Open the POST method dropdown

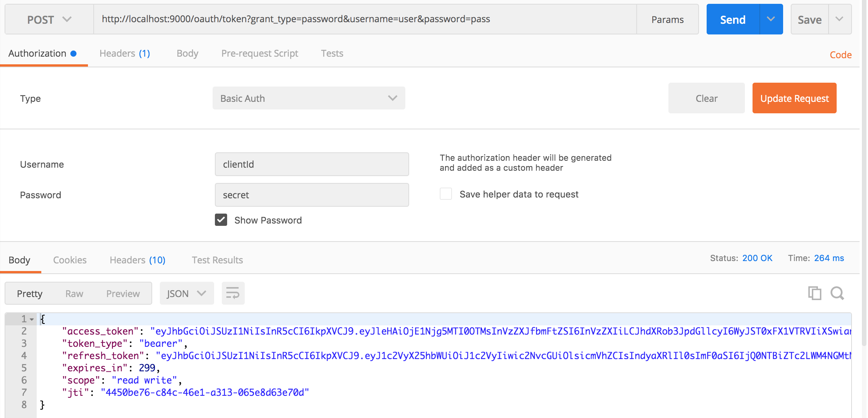tap(49, 19)
